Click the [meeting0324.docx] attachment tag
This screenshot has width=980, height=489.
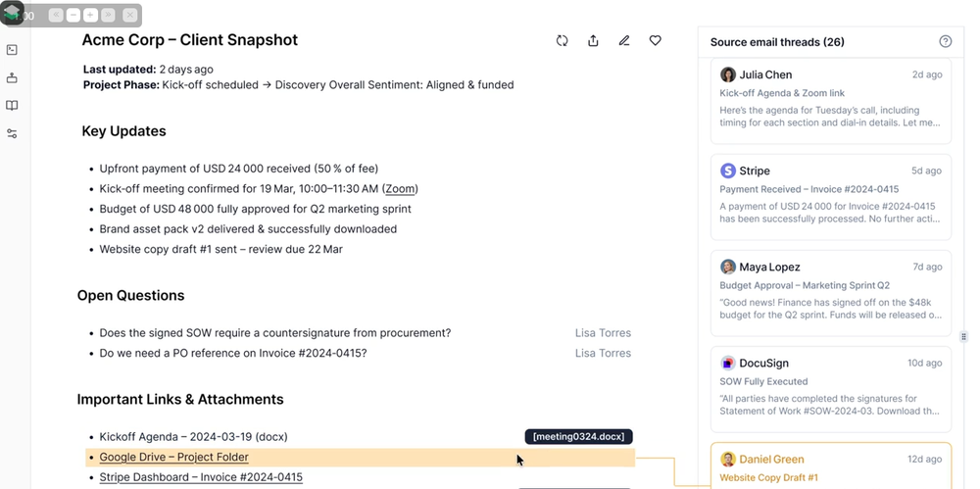click(x=579, y=436)
